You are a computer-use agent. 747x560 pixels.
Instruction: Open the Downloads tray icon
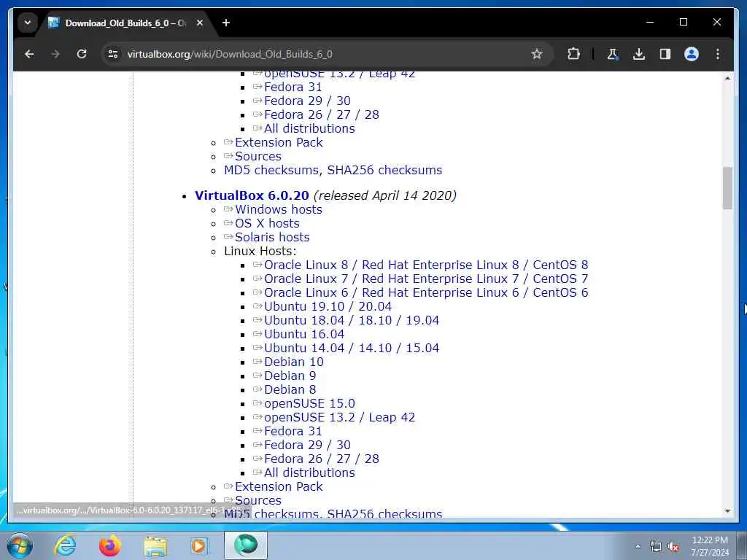[x=639, y=54]
